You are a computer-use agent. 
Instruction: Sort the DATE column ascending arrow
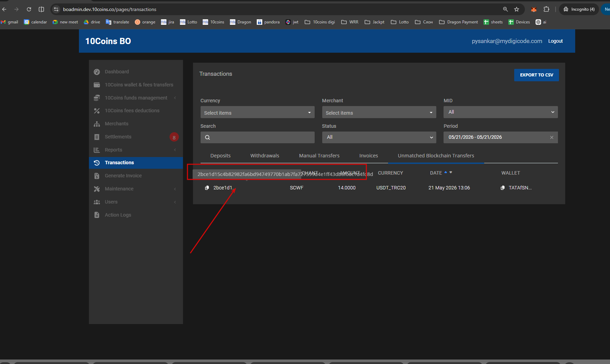446,172
